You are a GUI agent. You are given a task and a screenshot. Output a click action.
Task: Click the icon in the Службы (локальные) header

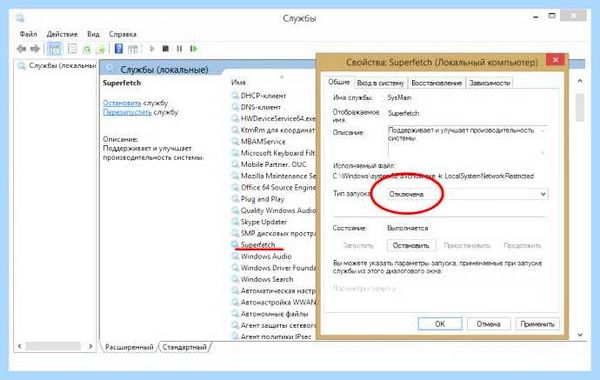click(x=110, y=68)
